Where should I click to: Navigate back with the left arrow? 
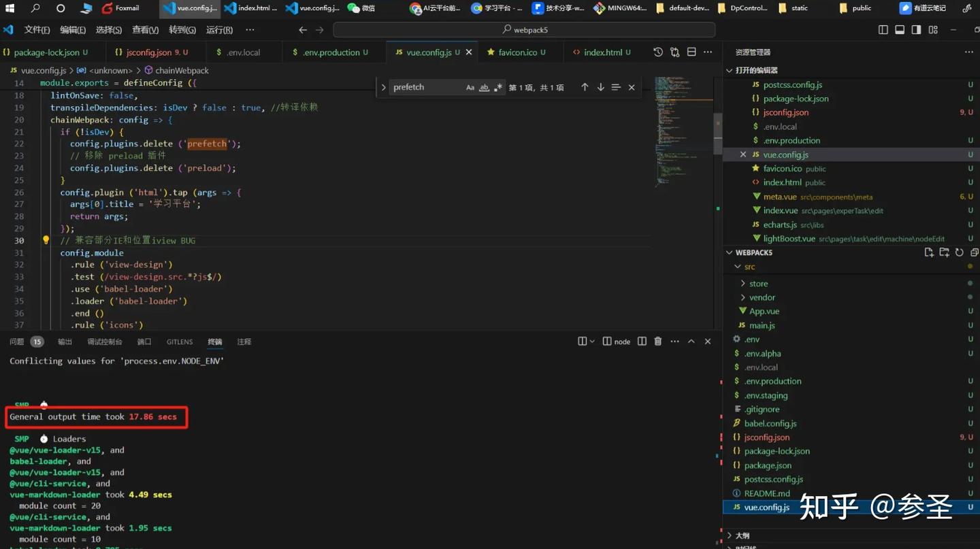pyautogui.click(x=303, y=30)
